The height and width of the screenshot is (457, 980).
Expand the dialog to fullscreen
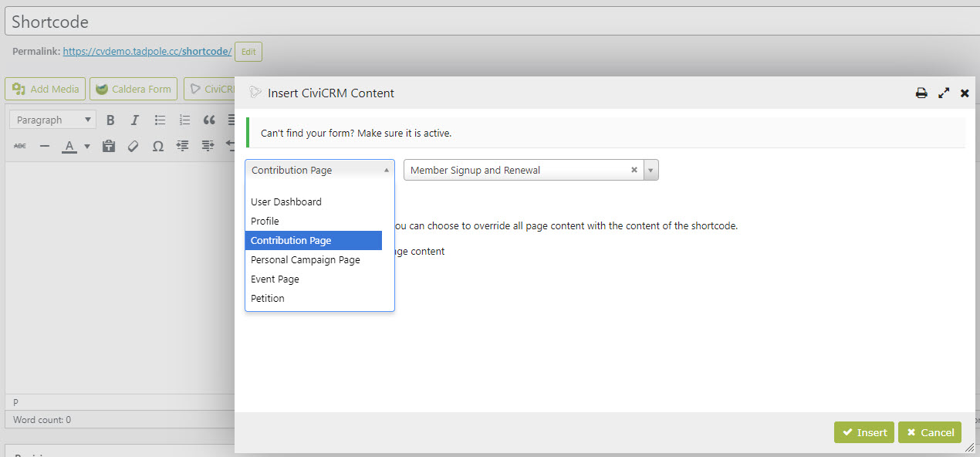tap(944, 93)
